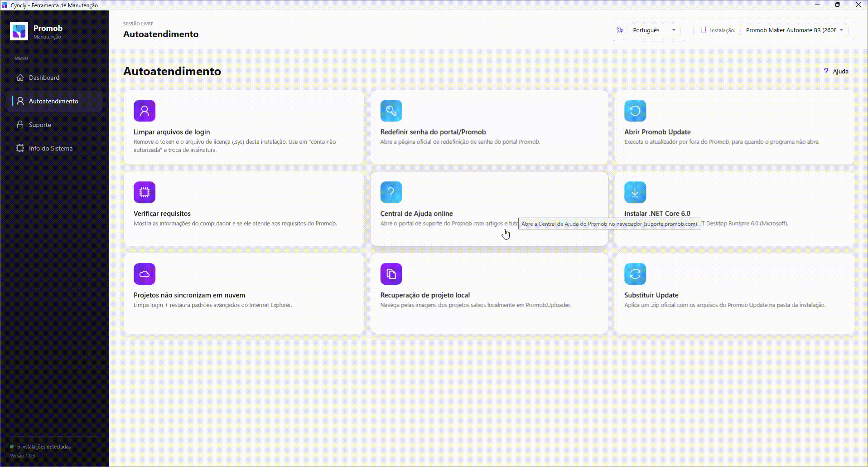Click the Cyncly app icon in title bar
This screenshot has height=467, width=868.
pos(5,5)
